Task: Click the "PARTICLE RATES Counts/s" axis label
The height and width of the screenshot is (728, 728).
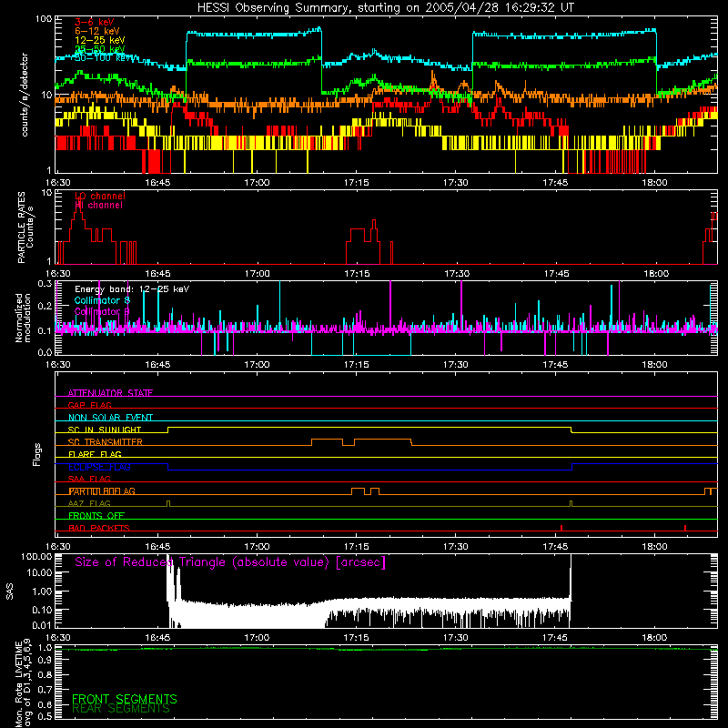Action: [25, 227]
